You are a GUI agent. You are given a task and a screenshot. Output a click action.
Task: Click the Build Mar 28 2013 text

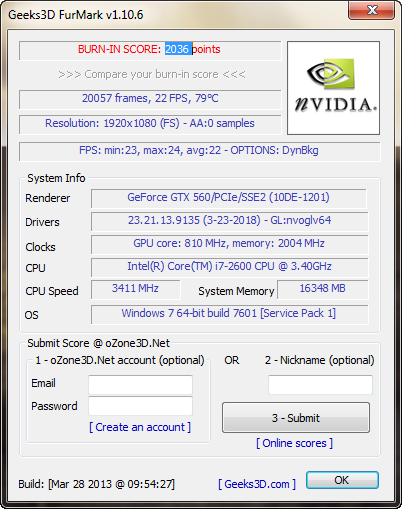pos(96,484)
